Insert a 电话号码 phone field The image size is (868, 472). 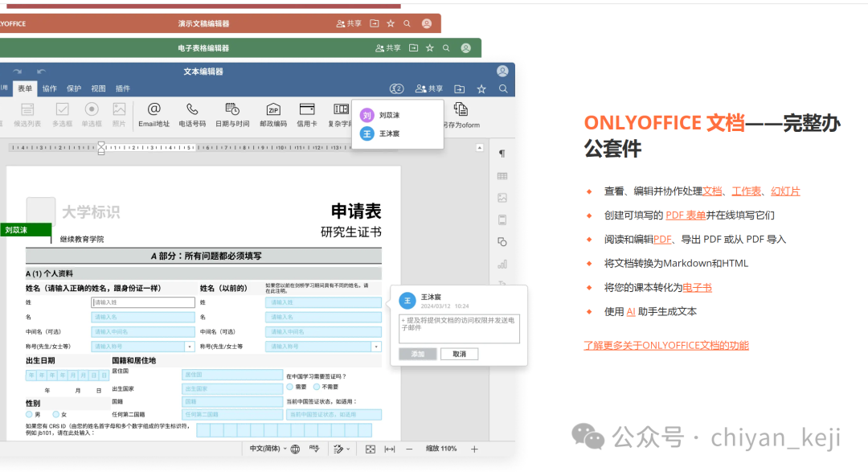pos(192,114)
